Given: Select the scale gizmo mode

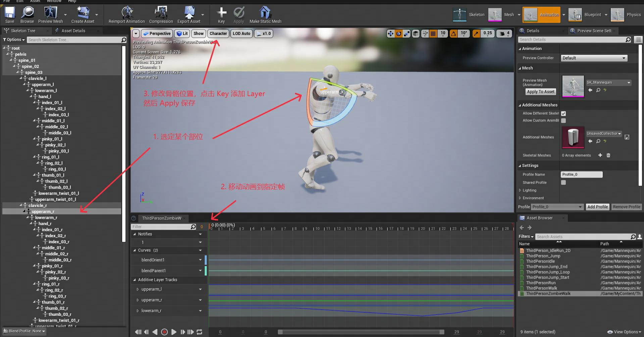Looking at the screenshot, I should pyautogui.click(x=407, y=34).
